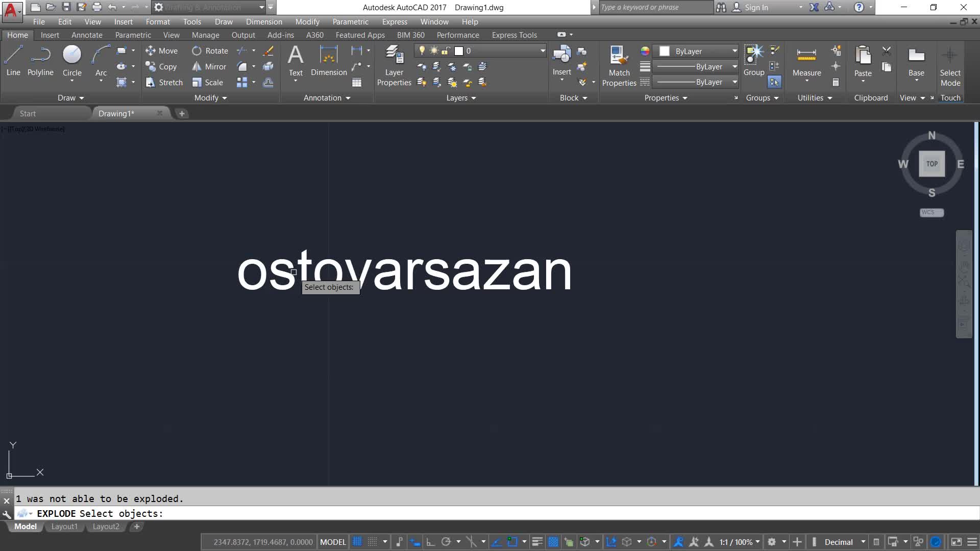980x551 pixels.
Task: Switch to the Annotate ribbon tab
Action: pyautogui.click(x=87, y=35)
